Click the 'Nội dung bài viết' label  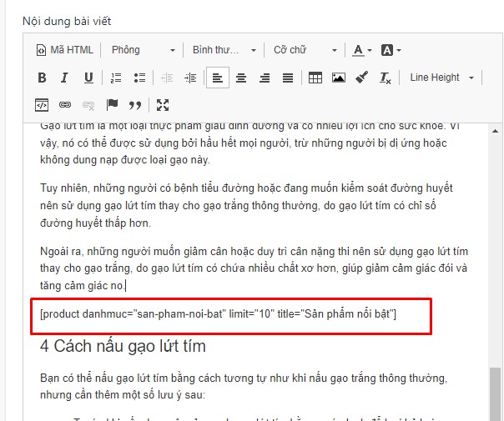[x=67, y=21]
